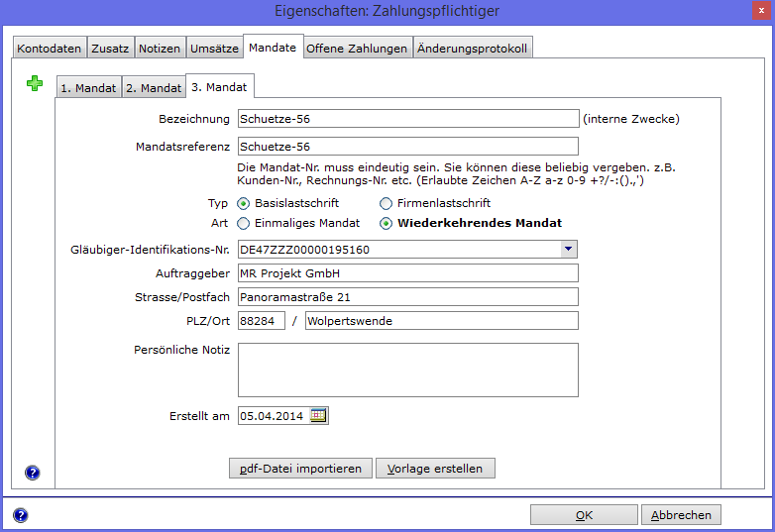
Task: Select the 3. Mandat sub-tab
Action: coord(219,86)
